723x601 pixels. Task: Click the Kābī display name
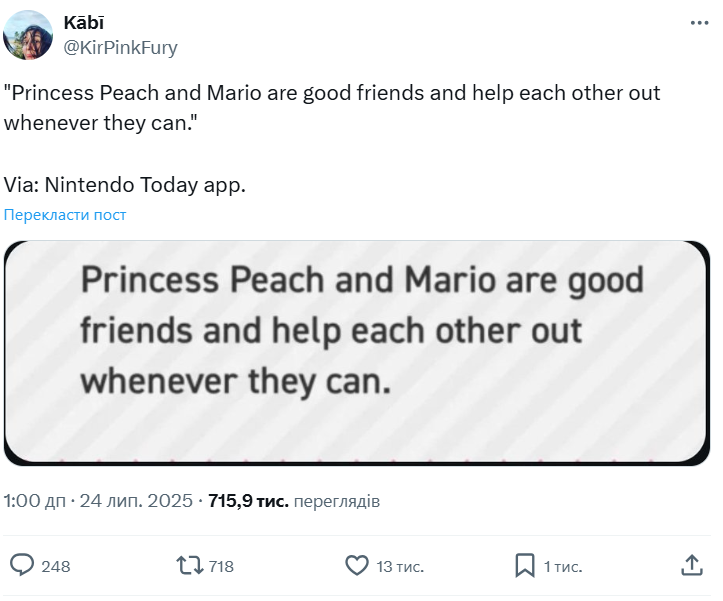(83, 23)
